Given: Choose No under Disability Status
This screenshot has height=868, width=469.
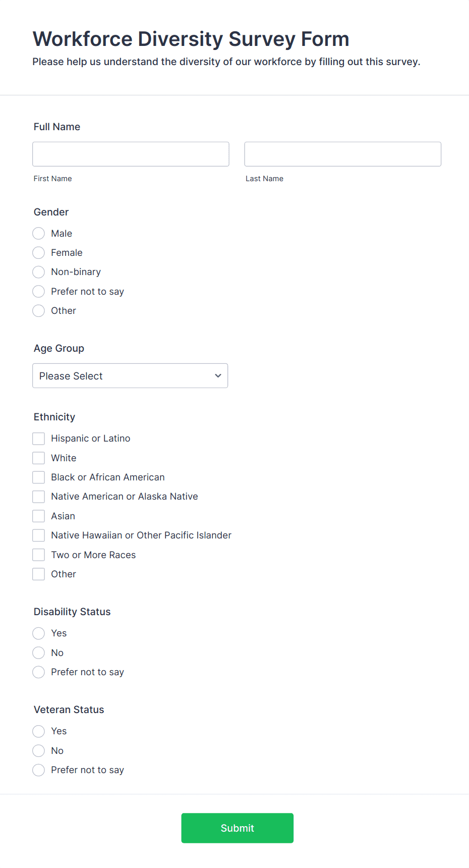Looking at the screenshot, I should point(38,653).
